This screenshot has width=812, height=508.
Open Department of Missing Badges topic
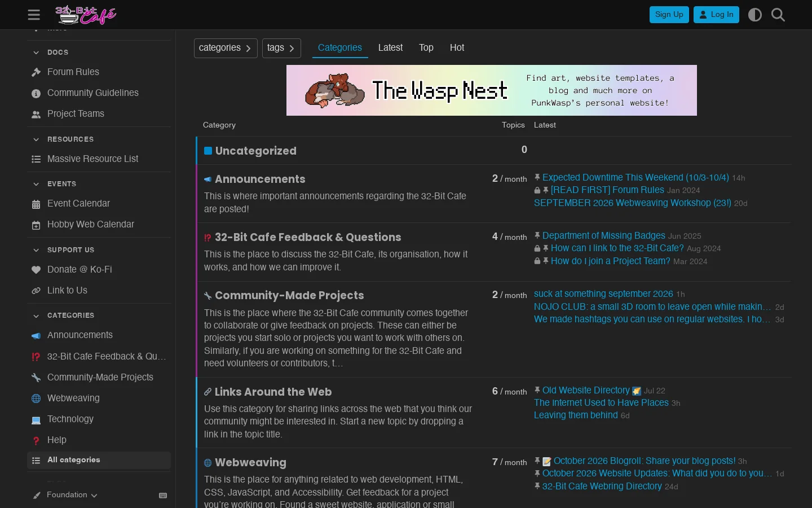(x=604, y=235)
